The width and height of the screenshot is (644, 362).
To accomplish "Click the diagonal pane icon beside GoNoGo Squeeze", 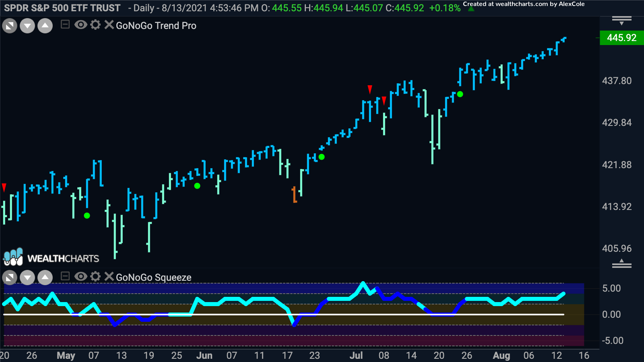I will coord(9,277).
